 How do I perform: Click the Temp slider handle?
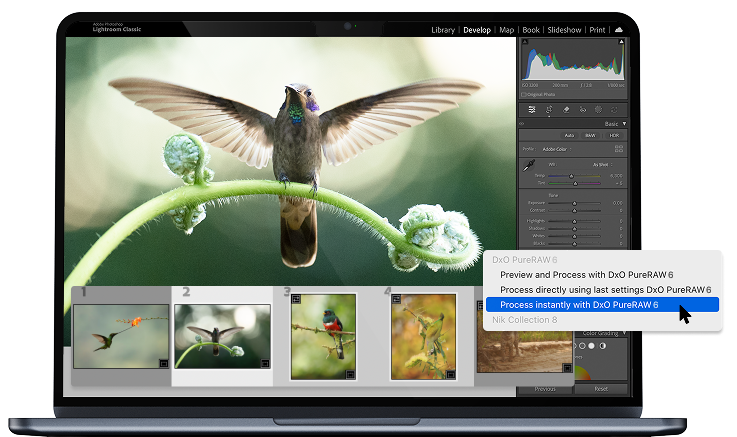(x=572, y=175)
